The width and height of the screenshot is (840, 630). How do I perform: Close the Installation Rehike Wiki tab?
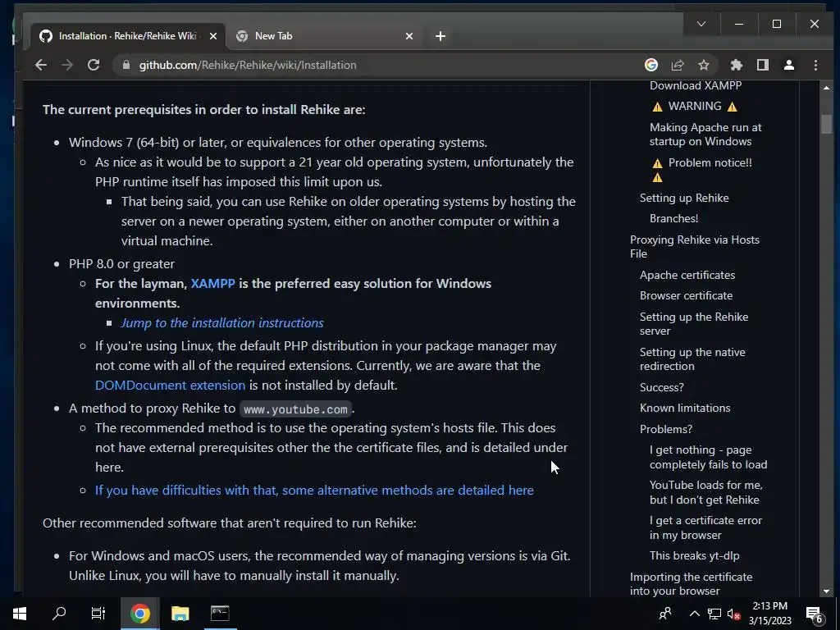tap(213, 36)
